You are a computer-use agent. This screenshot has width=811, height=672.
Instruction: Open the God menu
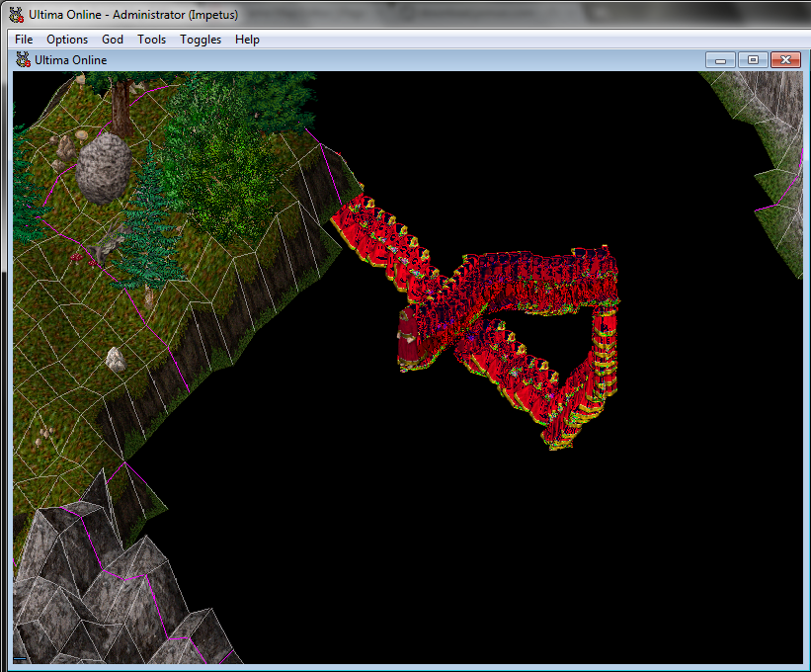113,40
